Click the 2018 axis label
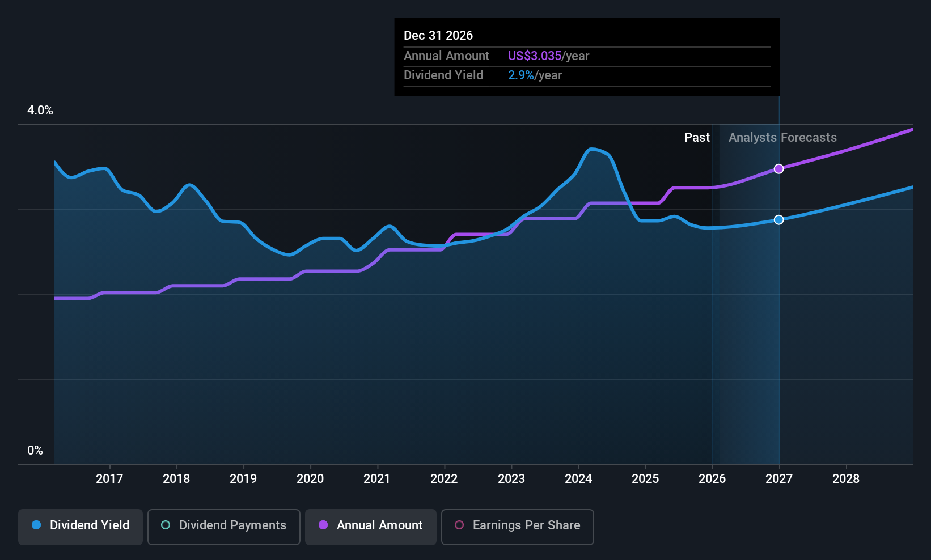The image size is (931, 560). tap(176, 479)
